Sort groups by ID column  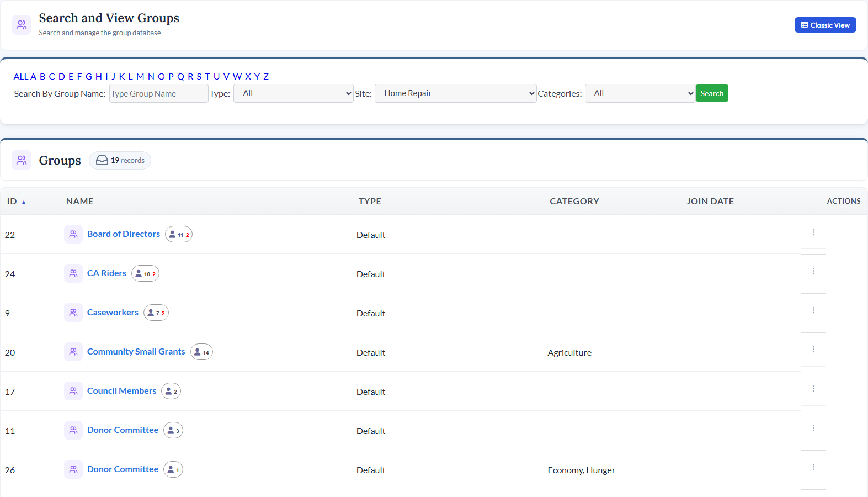tap(16, 202)
